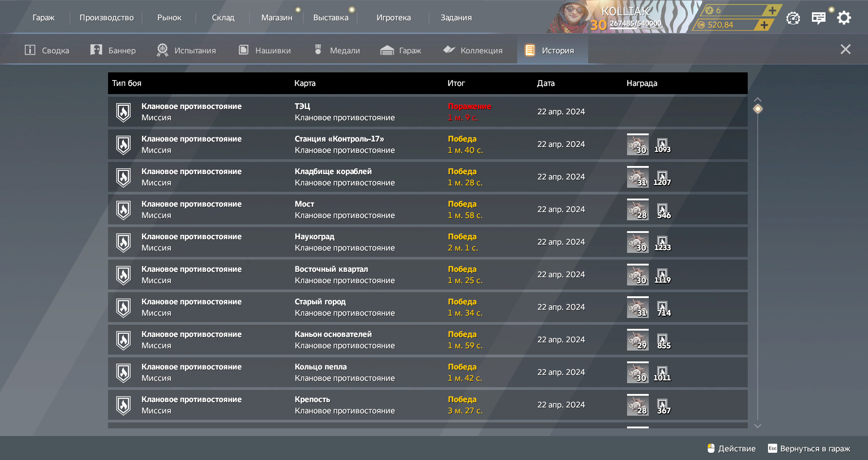Open the settings gear icon
Viewport: 868px width, 460px height.
[844, 18]
